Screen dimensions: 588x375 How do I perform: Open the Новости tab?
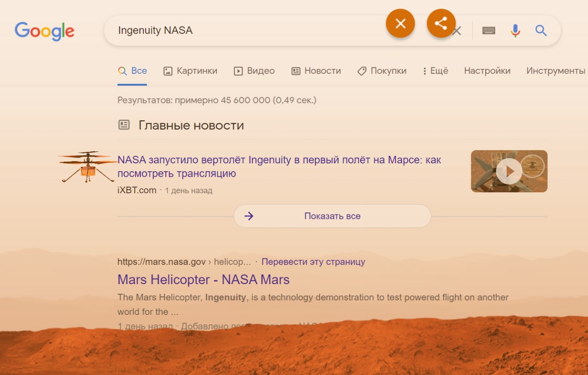(317, 71)
